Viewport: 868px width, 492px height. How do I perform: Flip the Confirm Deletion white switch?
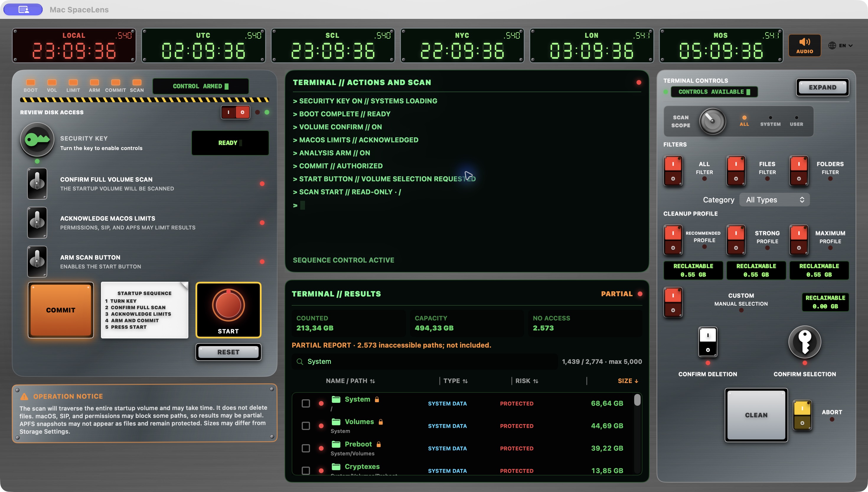coord(708,342)
